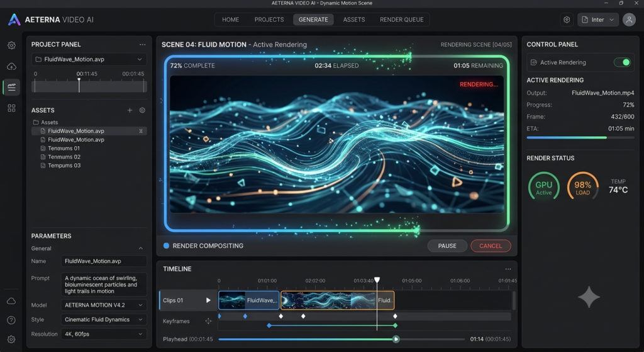This screenshot has height=352, width=644.
Task: Play Clips 01 track
Action: click(x=208, y=300)
